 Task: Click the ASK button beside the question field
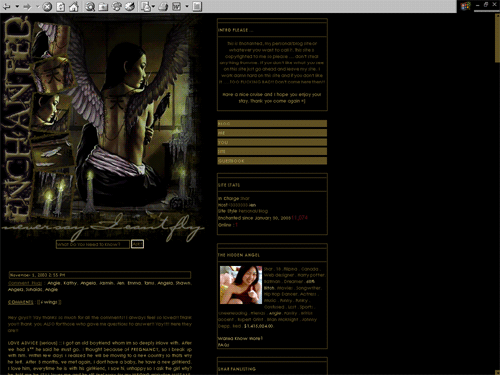[137, 244]
